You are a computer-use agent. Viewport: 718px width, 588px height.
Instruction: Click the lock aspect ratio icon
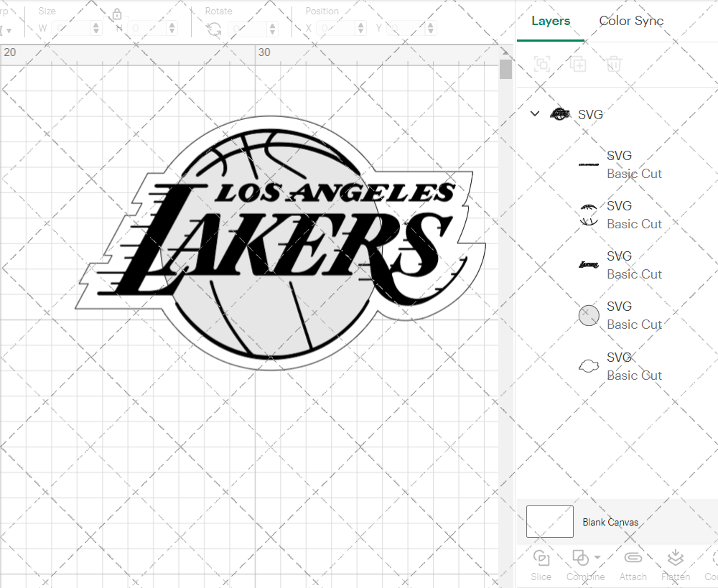117,14
